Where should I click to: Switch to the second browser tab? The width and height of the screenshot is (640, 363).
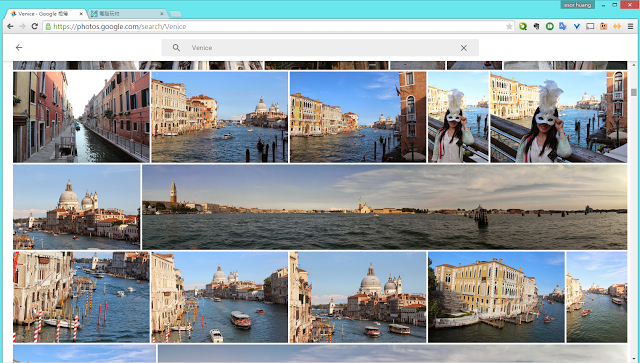pyautogui.click(x=127, y=14)
